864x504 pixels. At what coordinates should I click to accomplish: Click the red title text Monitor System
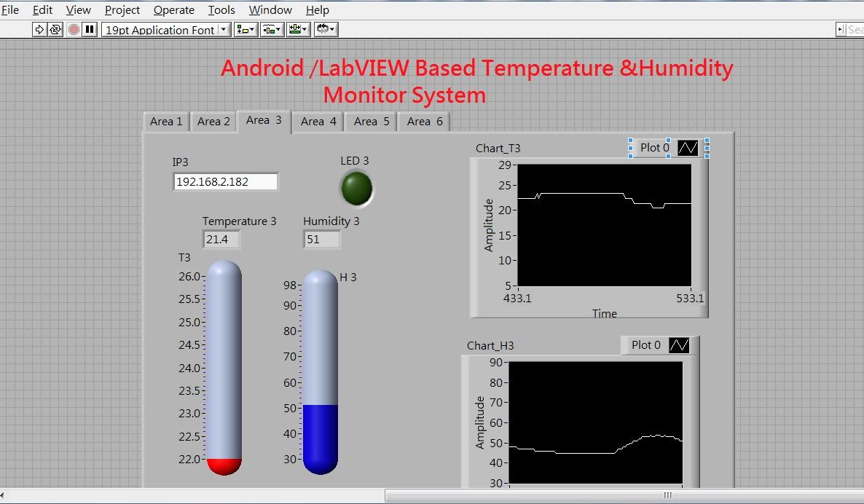click(404, 95)
